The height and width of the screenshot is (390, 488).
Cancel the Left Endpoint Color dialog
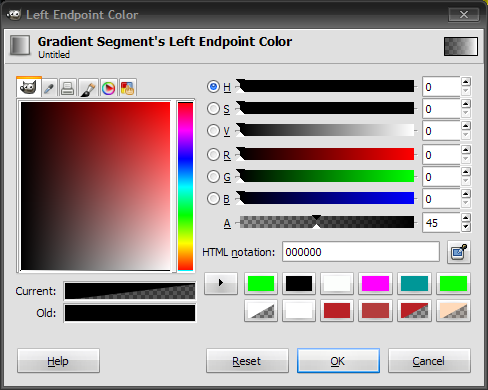tap(429, 361)
